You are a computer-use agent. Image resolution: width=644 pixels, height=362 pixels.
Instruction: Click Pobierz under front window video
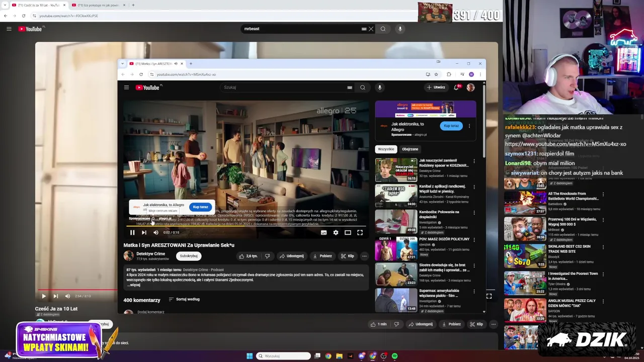tap(323, 256)
